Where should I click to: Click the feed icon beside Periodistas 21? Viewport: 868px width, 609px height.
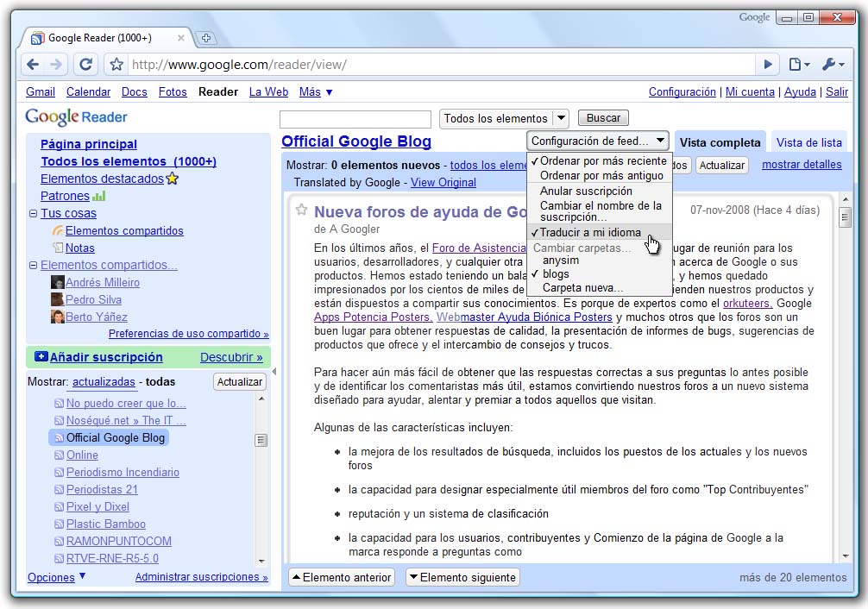[x=59, y=489]
